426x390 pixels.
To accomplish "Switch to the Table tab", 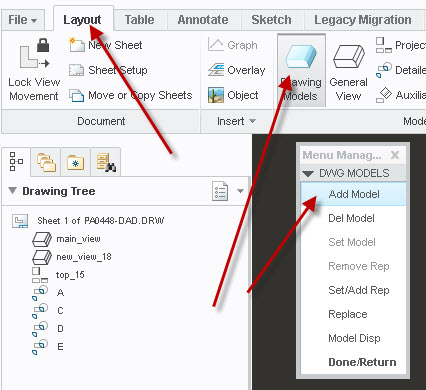I will click(139, 20).
